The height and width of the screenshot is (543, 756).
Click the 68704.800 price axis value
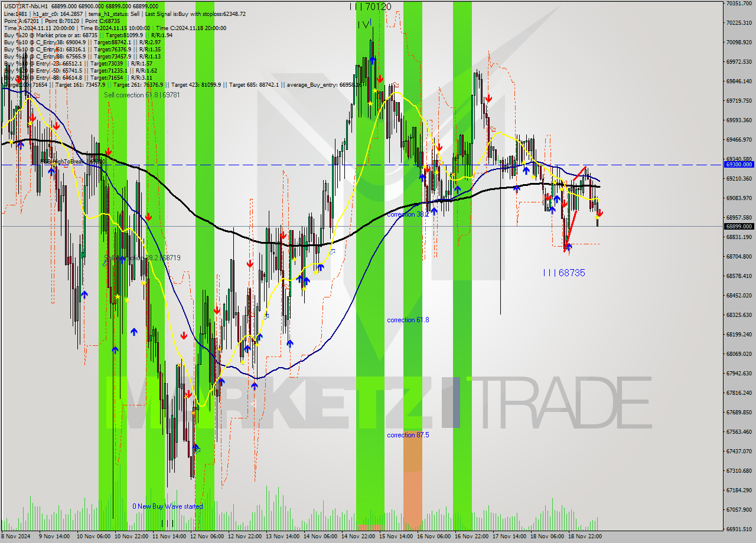(x=739, y=257)
